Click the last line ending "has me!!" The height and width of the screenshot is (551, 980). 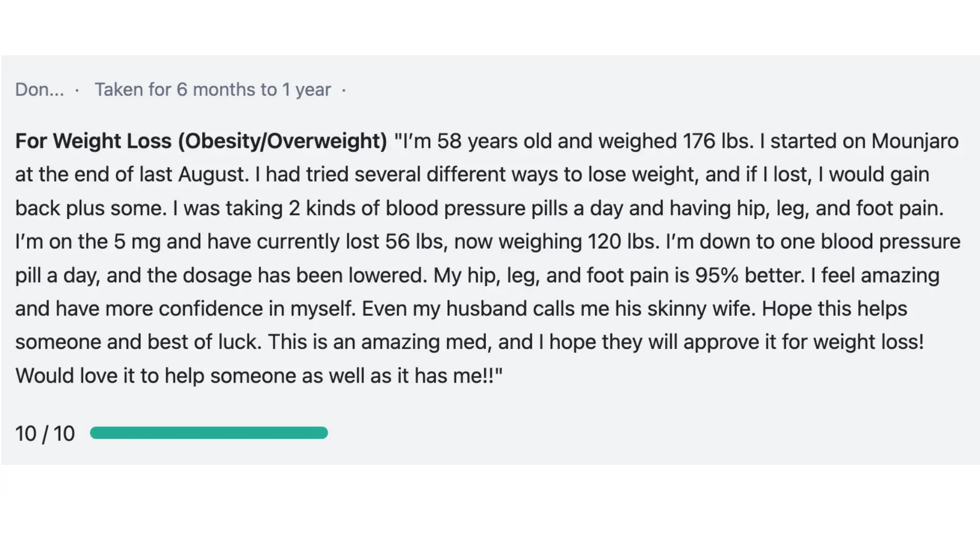[x=259, y=376]
